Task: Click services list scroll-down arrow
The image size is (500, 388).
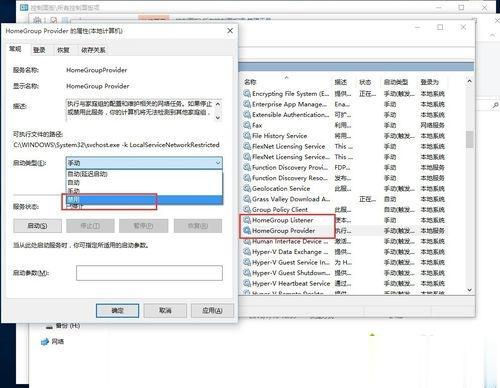Action: pos(469,290)
